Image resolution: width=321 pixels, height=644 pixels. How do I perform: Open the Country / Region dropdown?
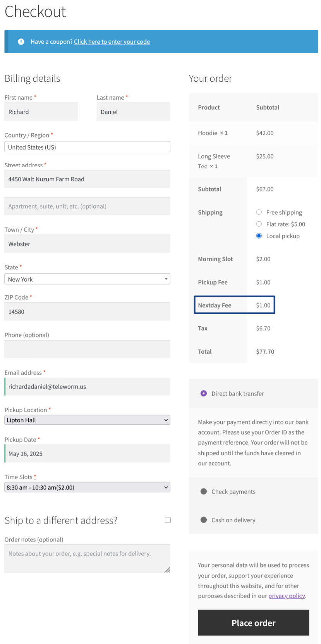pos(87,147)
